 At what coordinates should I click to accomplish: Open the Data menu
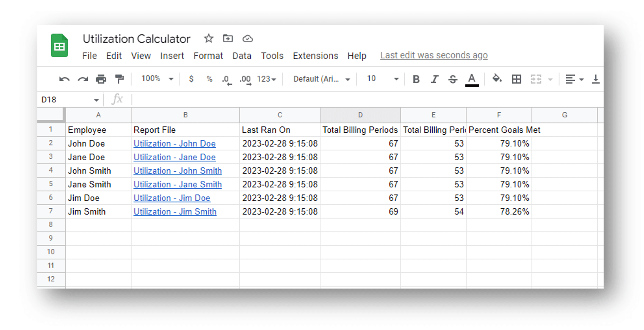tap(242, 56)
